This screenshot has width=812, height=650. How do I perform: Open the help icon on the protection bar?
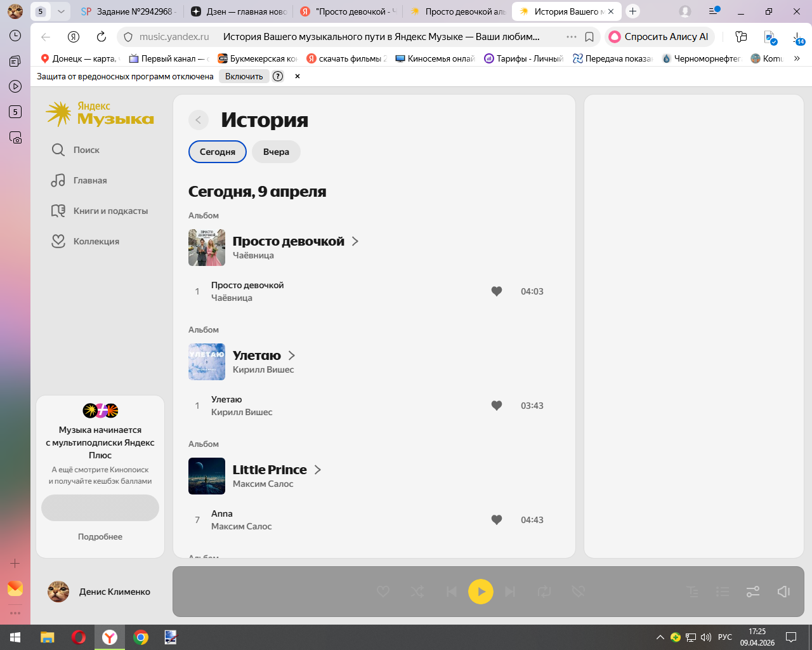(278, 76)
